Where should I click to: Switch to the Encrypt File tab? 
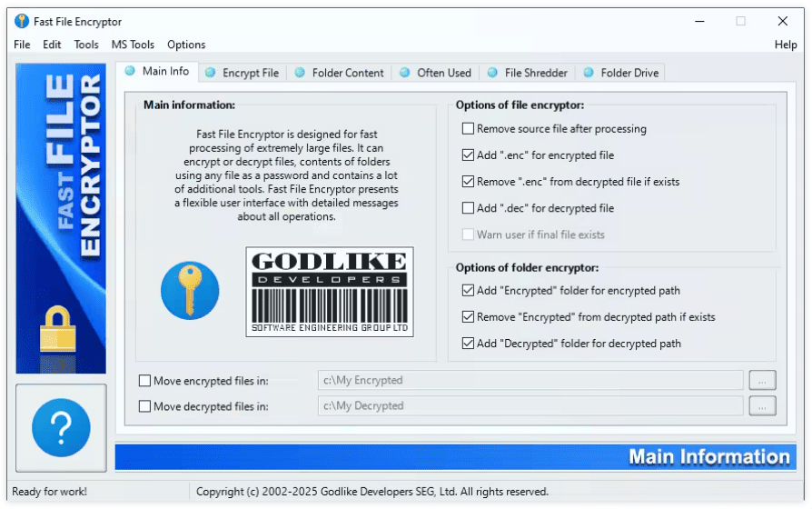tap(243, 73)
